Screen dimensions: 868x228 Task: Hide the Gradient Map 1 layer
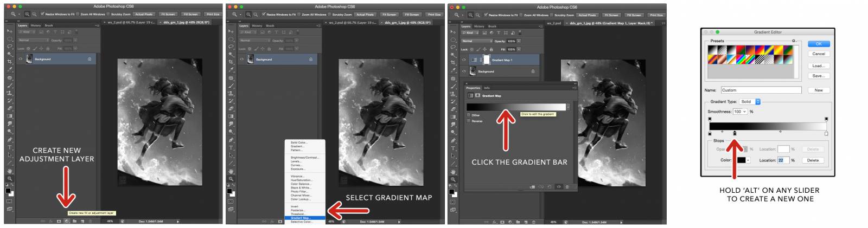pos(464,60)
